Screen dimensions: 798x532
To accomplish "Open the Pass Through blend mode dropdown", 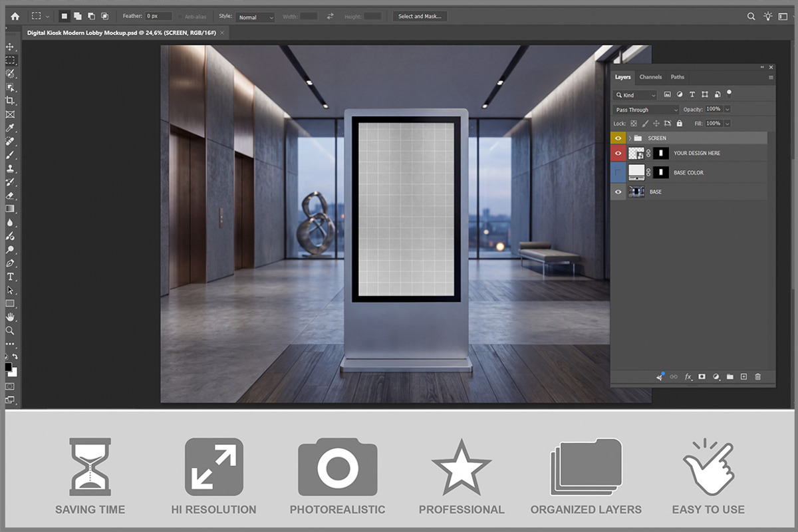I will pyautogui.click(x=646, y=110).
